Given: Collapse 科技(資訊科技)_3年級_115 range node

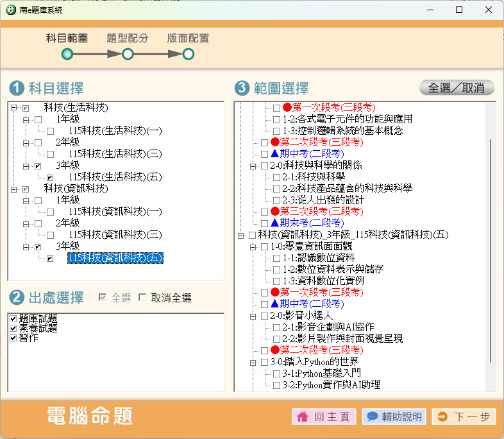Looking at the screenshot, I should pyautogui.click(x=240, y=236).
